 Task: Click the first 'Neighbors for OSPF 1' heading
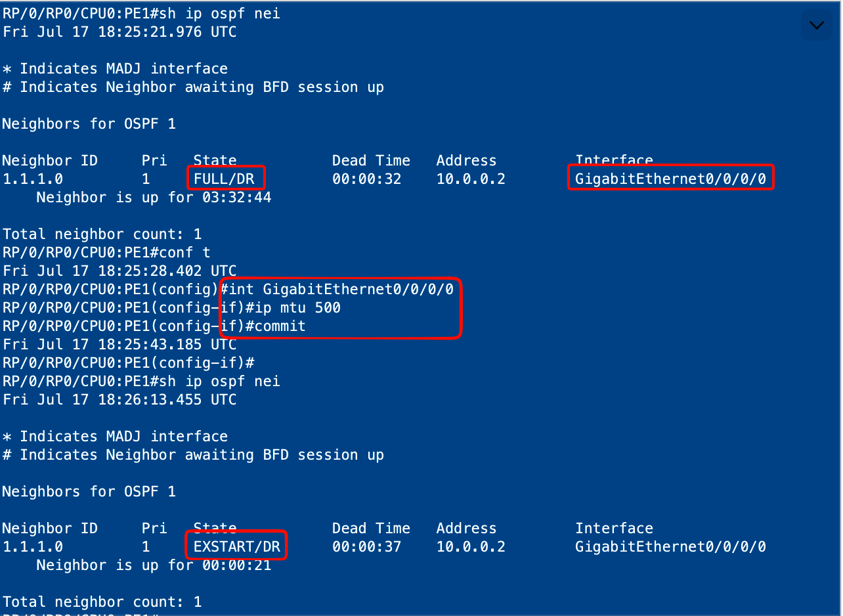point(89,123)
